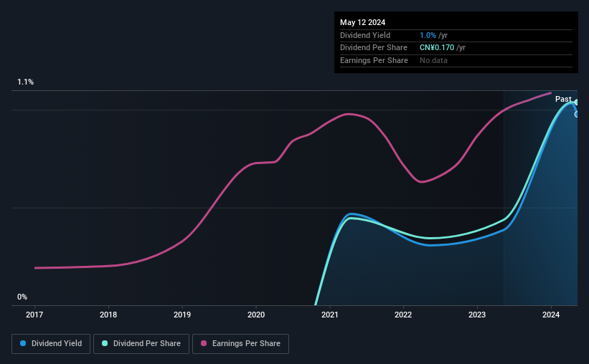Viewport: 589px width, 364px height.
Task: Select the 2022 x-axis label
Action: (x=403, y=315)
